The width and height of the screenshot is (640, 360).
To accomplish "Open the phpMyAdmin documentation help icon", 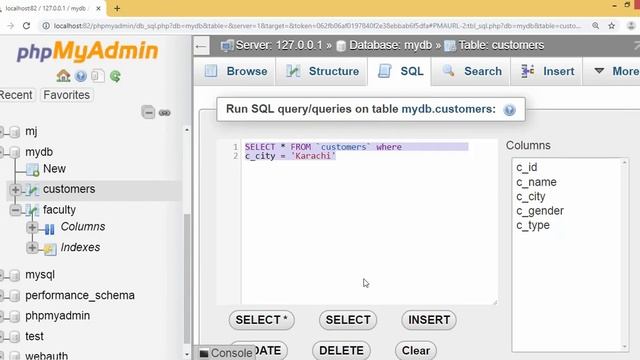I will coord(81,76).
